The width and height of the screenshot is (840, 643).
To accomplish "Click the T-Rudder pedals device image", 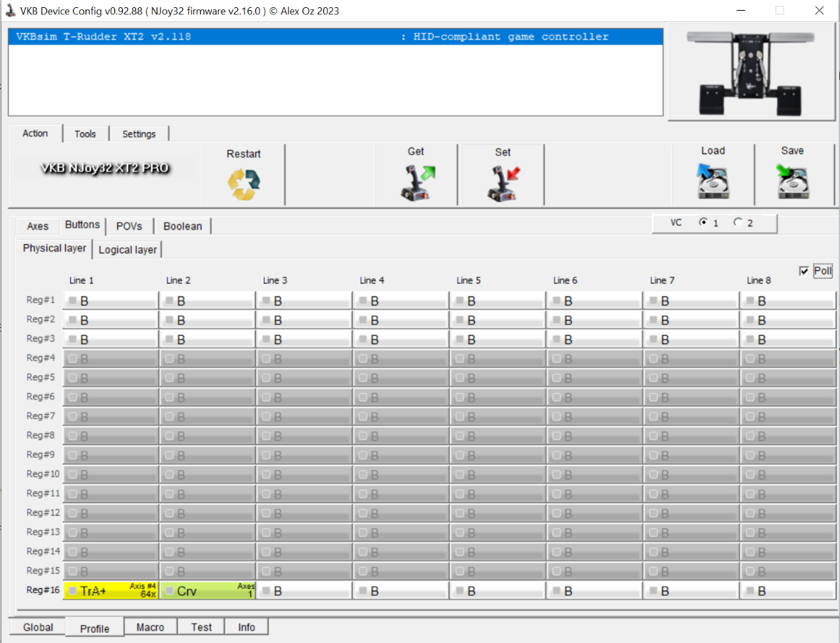I will click(x=751, y=73).
